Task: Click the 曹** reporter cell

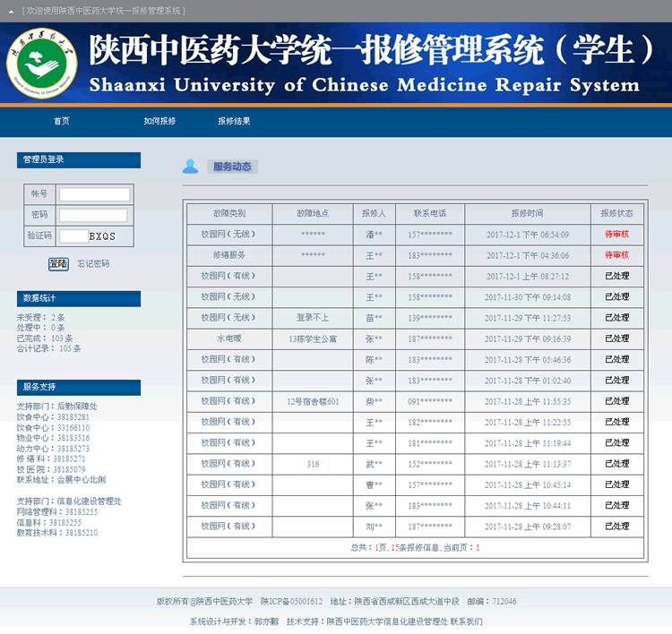Action: (375, 485)
